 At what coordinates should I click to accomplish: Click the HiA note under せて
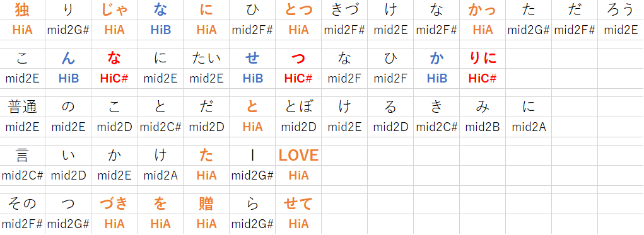point(298,224)
